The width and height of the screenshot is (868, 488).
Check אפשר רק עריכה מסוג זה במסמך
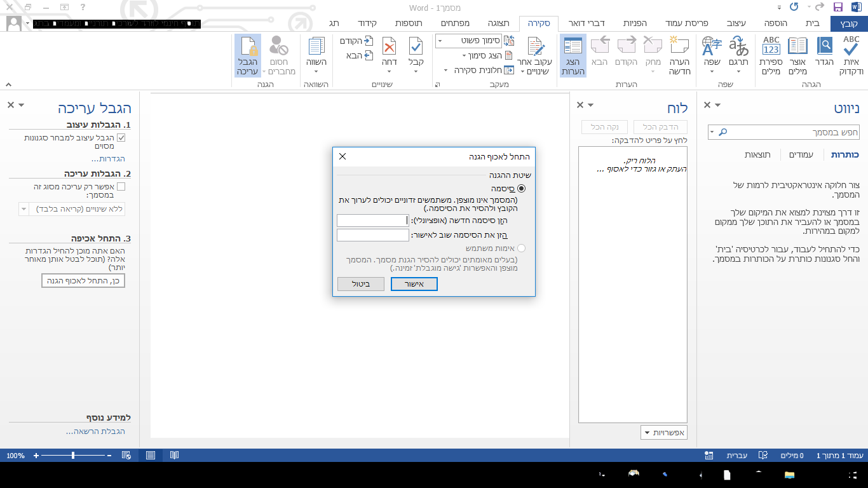coord(121,187)
